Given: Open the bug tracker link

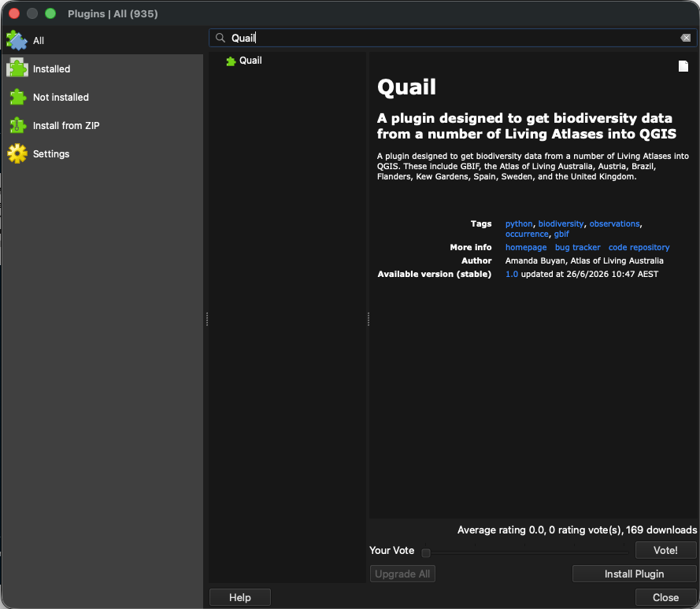Looking at the screenshot, I should 577,247.
